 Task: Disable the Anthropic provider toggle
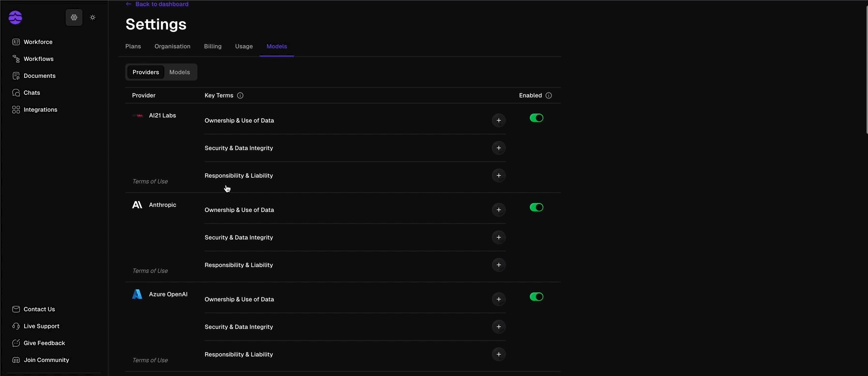pyautogui.click(x=537, y=207)
